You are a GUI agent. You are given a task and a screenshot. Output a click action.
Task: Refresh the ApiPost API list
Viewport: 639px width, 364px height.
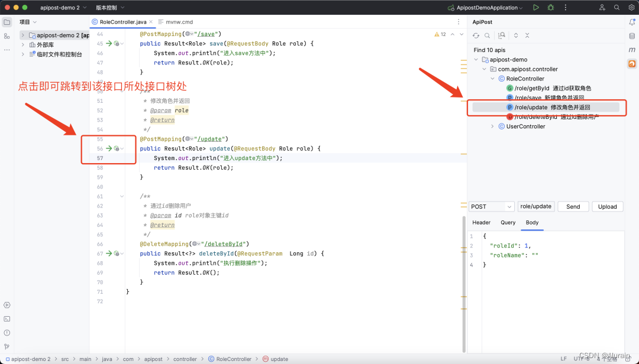click(x=476, y=35)
